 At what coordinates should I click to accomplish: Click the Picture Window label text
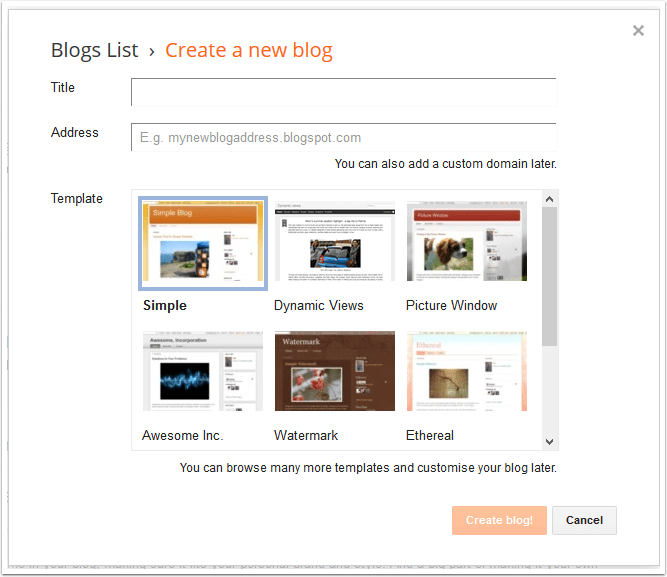451,306
